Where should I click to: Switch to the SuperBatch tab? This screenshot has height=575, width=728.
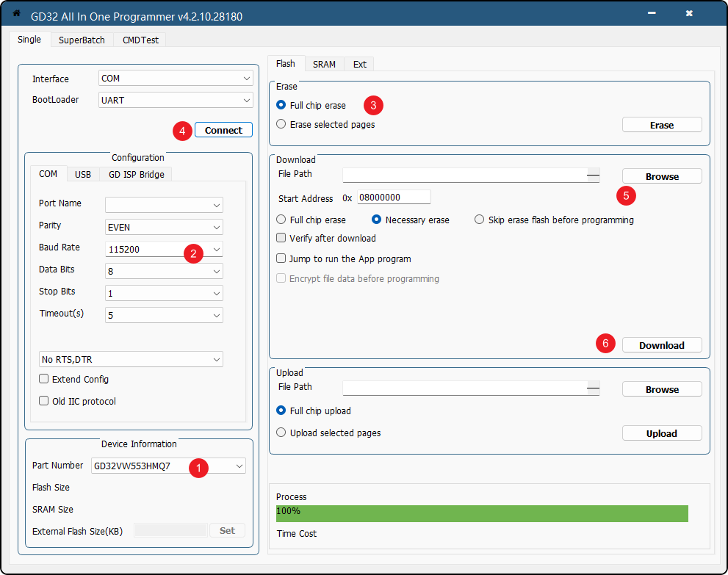pyautogui.click(x=82, y=40)
